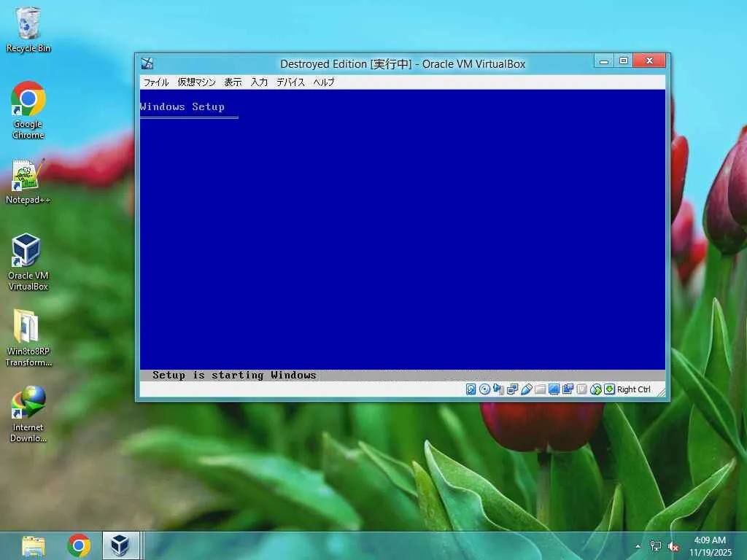The image size is (747, 560).
Task: Click the audio status icon in VirtualBox
Action: (x=498, y=389)
